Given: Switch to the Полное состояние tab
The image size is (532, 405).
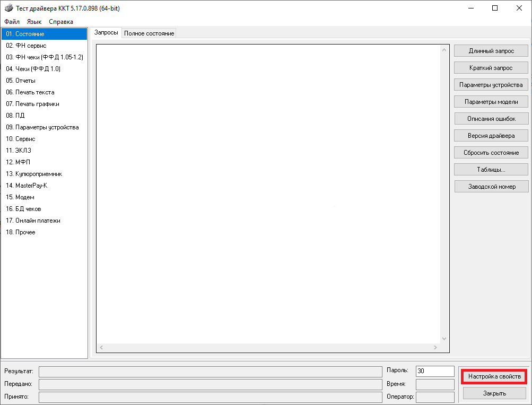Looking at the screenshot, I should [149, 33].
